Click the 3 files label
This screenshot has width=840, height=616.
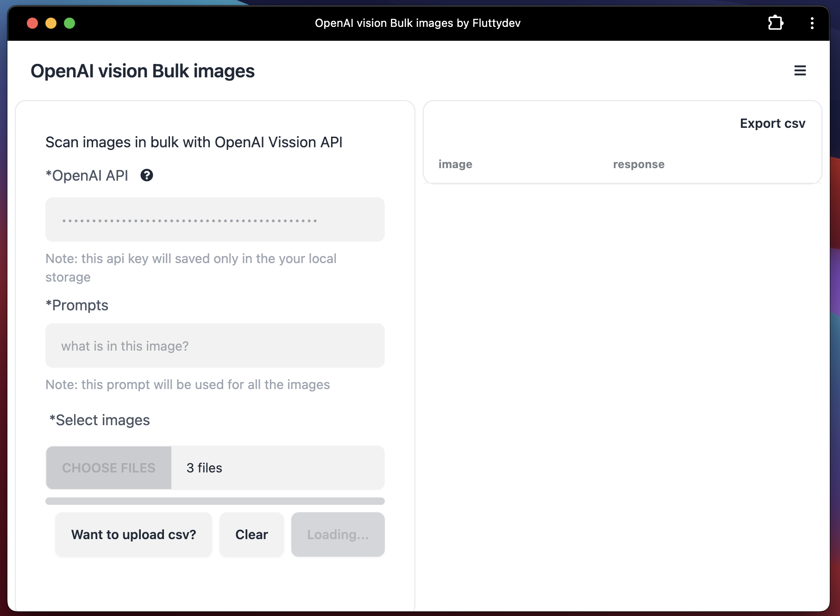204,468
